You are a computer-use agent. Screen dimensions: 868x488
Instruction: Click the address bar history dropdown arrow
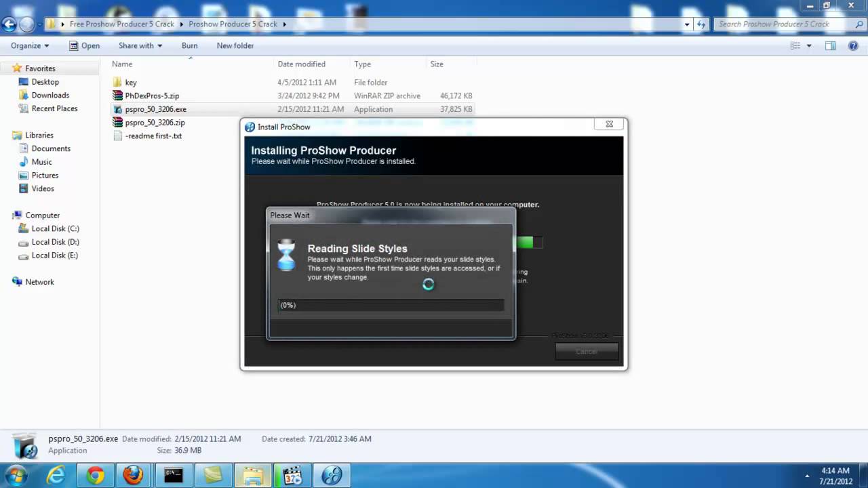pyautogui.click(x=686, y=24)
